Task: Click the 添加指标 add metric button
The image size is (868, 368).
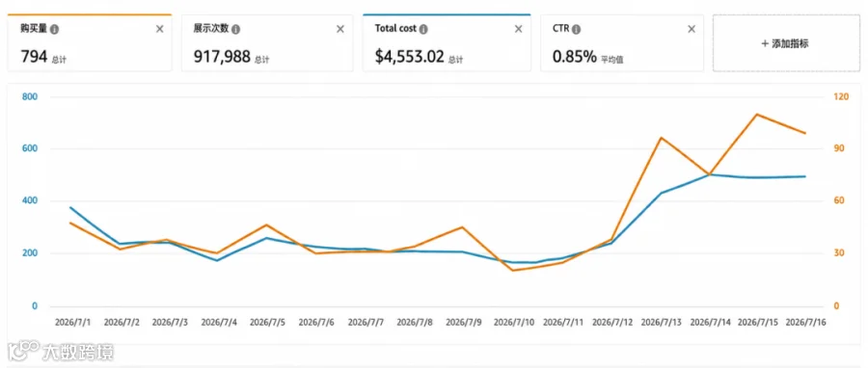Action: click(x=786, y=43)
